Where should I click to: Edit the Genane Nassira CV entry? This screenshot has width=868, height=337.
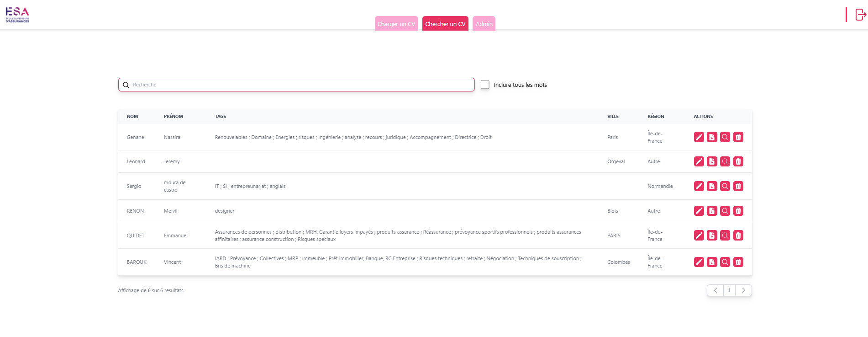699,137
